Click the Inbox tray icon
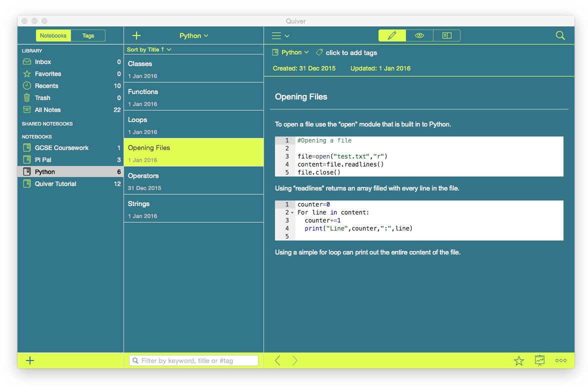The image size is (588, 386). pyautogui.click(x=27, y=62)
